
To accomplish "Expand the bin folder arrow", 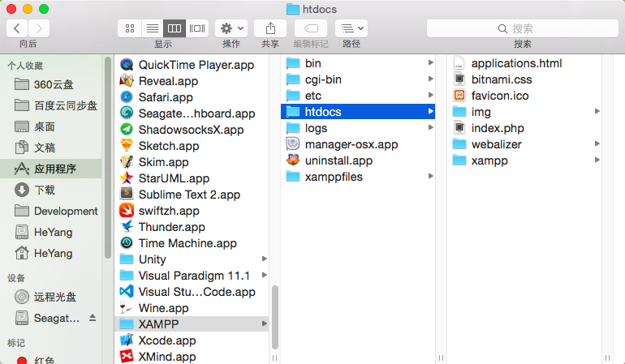I will [430, 62].
